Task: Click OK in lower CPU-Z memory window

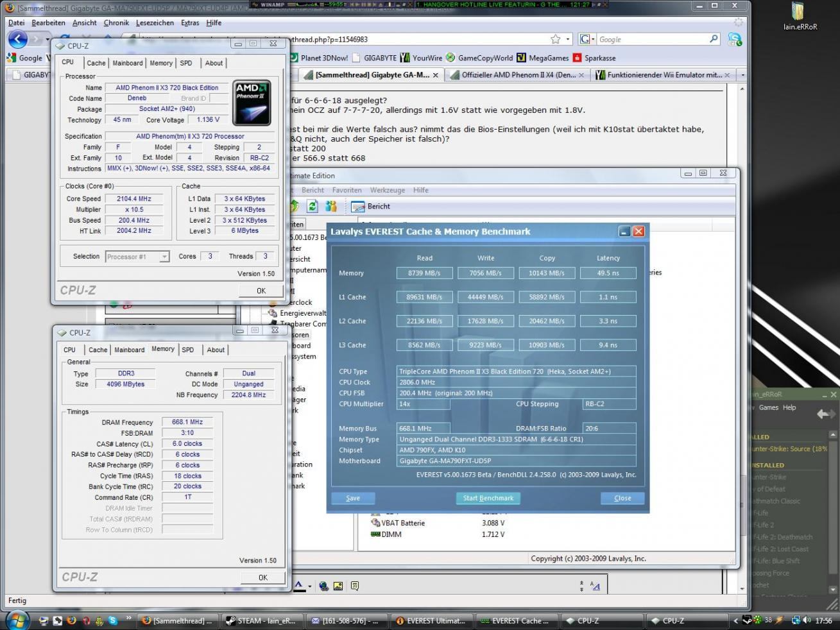Action: click(262, 577)
